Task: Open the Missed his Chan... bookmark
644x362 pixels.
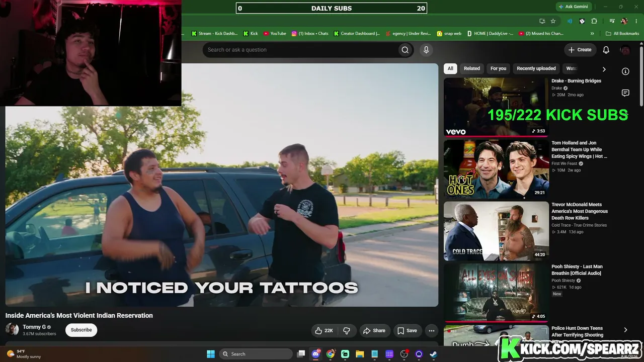Action: tap(541, 34)
